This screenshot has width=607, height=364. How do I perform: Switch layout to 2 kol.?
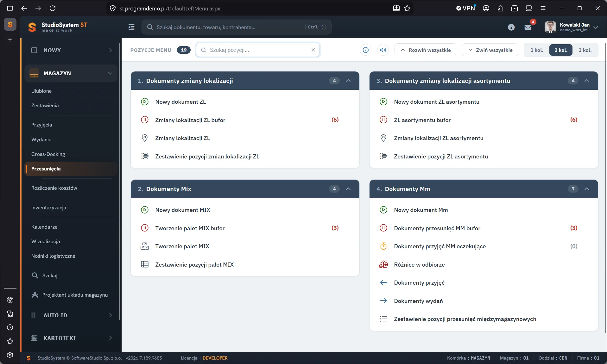tap(561, 50)
